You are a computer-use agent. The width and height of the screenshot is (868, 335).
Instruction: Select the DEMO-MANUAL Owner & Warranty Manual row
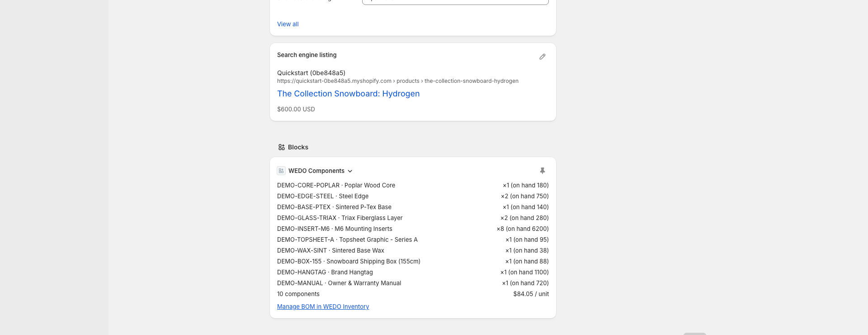[x=413, y=283]
